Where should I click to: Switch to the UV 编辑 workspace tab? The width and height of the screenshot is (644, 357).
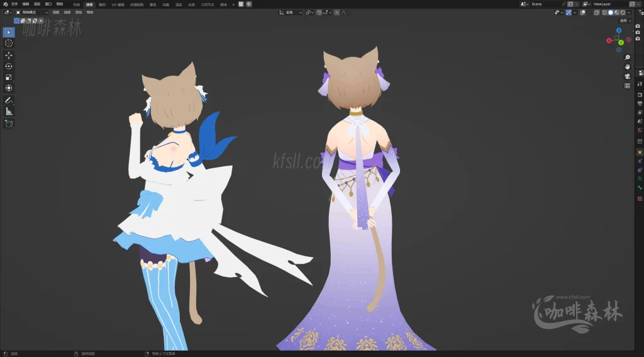(118, 4)
